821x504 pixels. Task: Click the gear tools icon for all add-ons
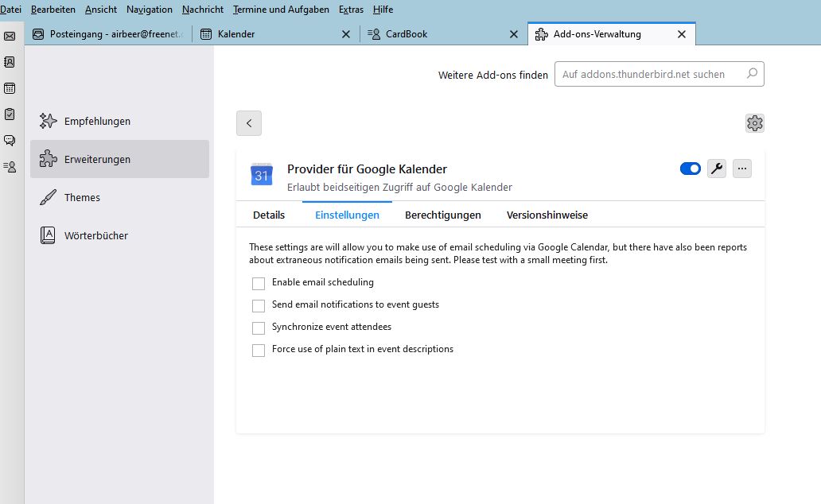pos(754,123)
